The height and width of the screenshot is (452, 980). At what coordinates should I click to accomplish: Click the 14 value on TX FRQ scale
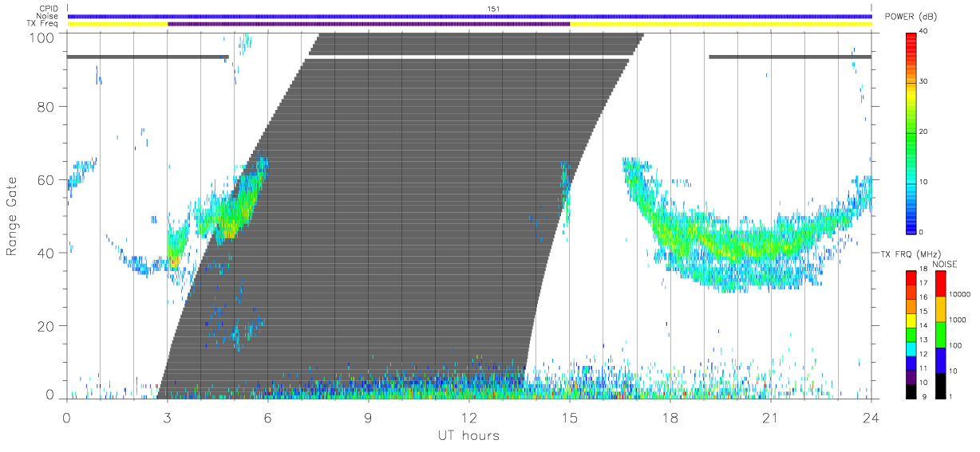click(x=923, y=326)
